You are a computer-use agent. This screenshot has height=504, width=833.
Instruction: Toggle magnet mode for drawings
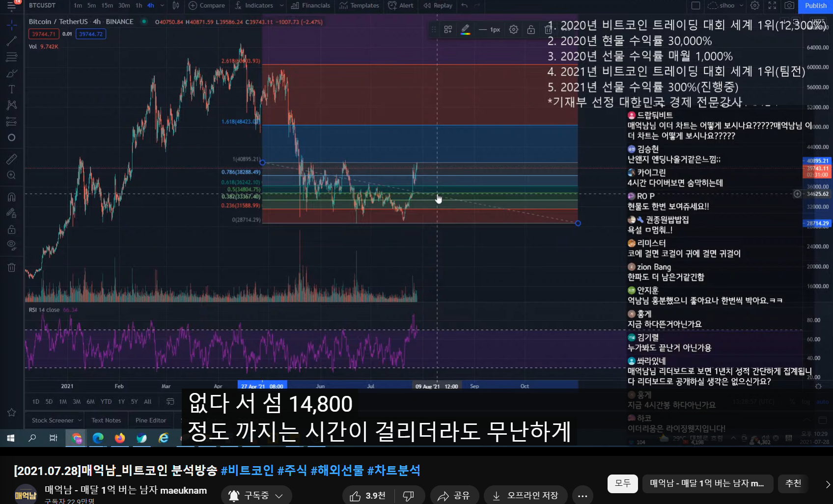pos(12,197)
